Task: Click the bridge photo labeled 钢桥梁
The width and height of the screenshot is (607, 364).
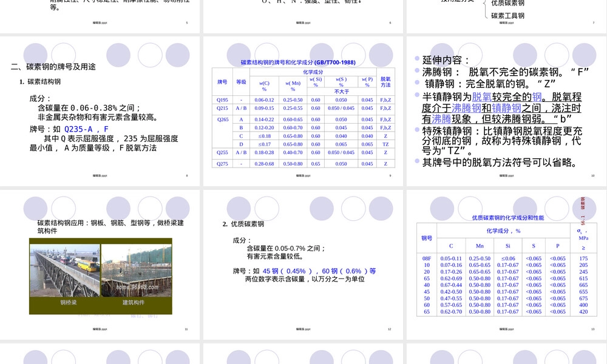Action: pyautogui.click(x=65, y=271)
